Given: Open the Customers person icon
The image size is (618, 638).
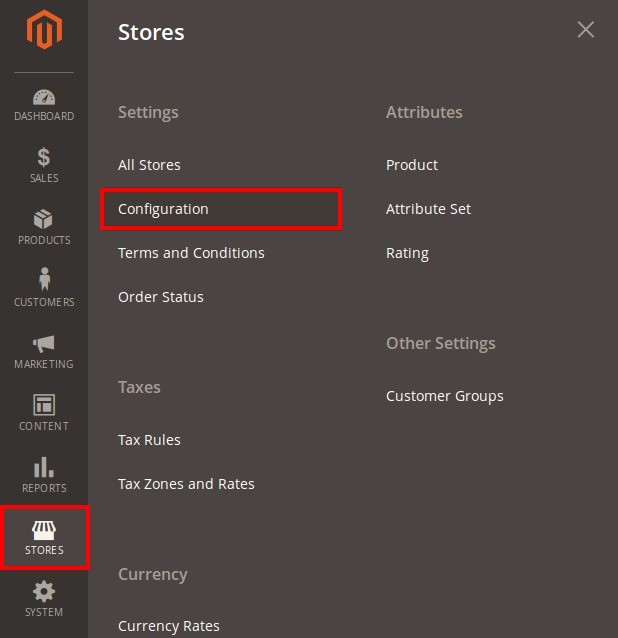Looking at the screenshot, I should click(44, 281).
